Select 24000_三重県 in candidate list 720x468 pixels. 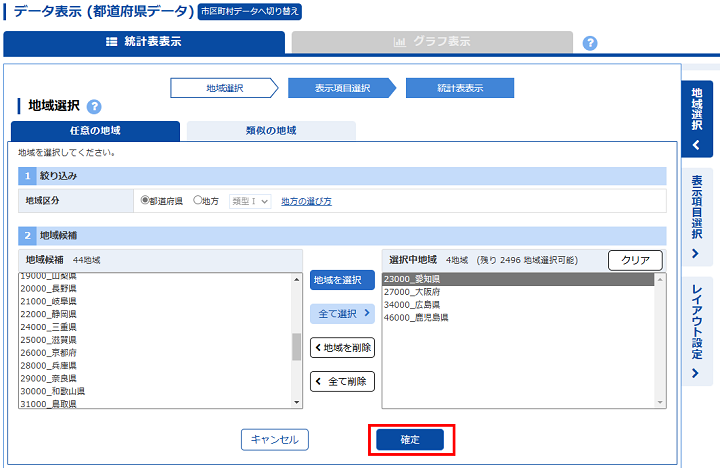click(x=155, y=327)
